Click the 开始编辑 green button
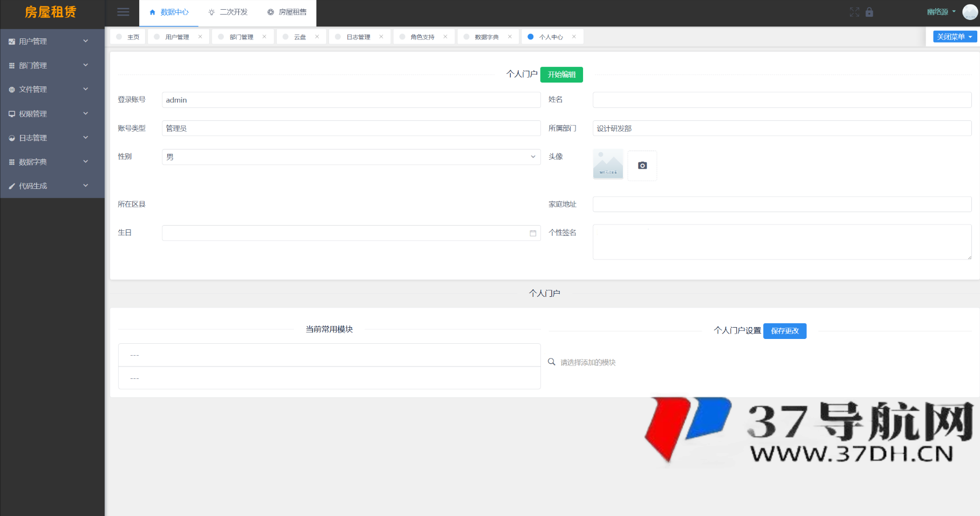The width and height of the screenshot is (980, 516). (x=561, y=74)
